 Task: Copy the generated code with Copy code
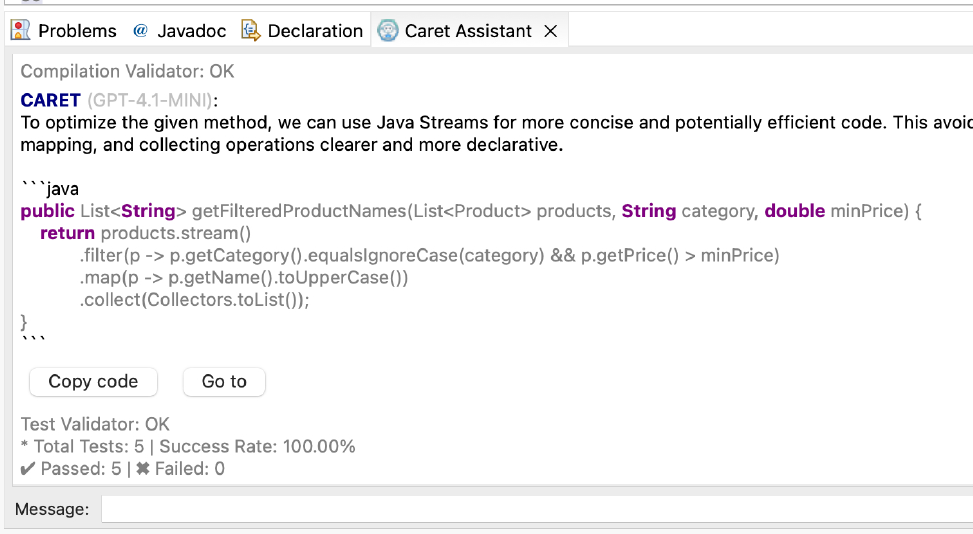(93, 381)
